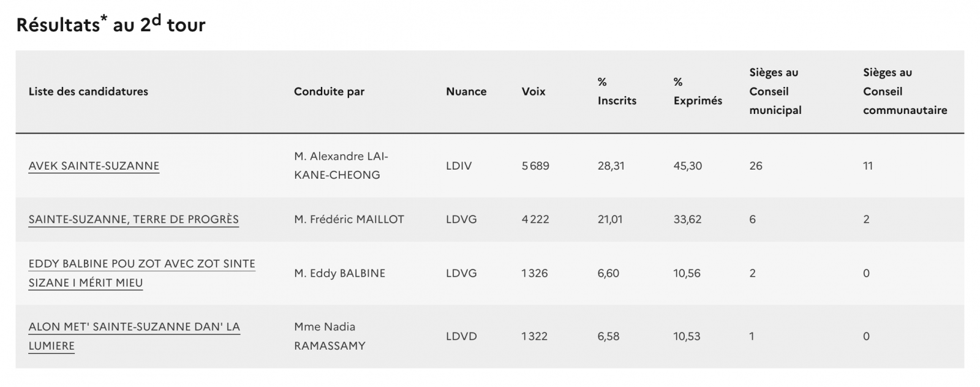Image resolution: width=980 pixels, height=387 pixels.
Task: Click the name M. Frédéric MAILLOT
Action: (x=349, y=219)
